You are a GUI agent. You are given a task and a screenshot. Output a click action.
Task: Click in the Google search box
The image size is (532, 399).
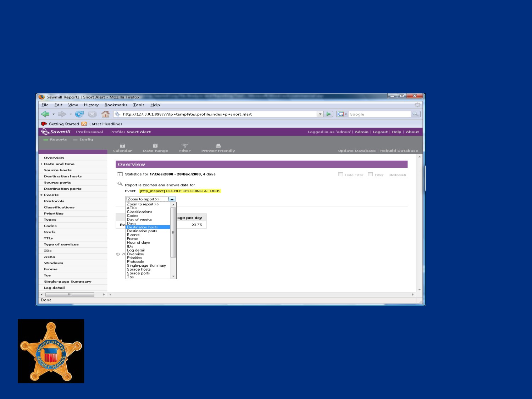click(x=379, y=114)
